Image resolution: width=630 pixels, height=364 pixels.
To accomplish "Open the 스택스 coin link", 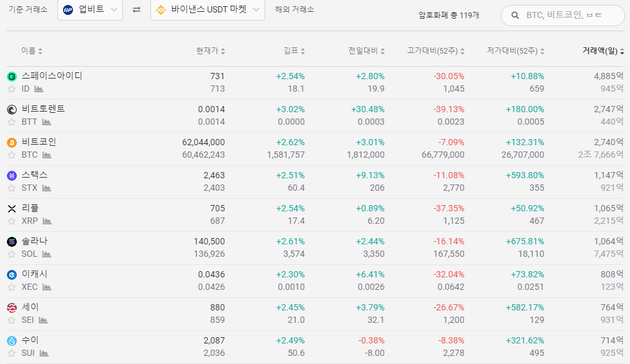I will (34, 175).
